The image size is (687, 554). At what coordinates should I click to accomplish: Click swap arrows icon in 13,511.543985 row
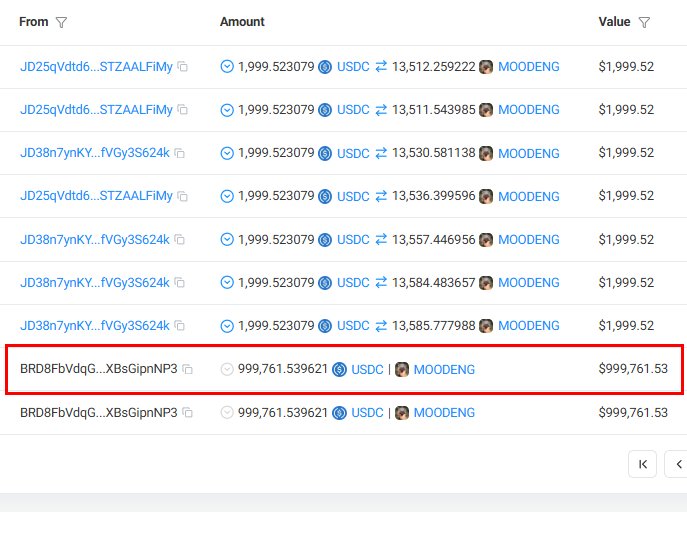pos(381,110)
